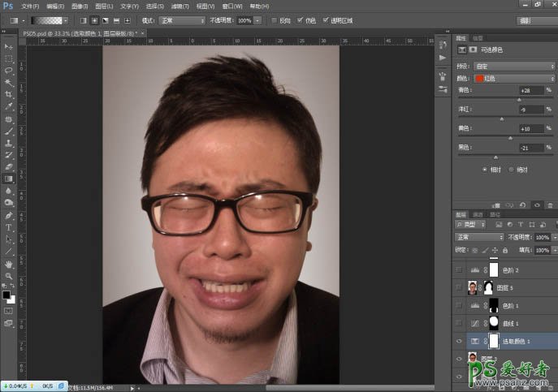Select the 绝对 (Absolute) radio button
This screenshot has width=558, height=392.
511,169
